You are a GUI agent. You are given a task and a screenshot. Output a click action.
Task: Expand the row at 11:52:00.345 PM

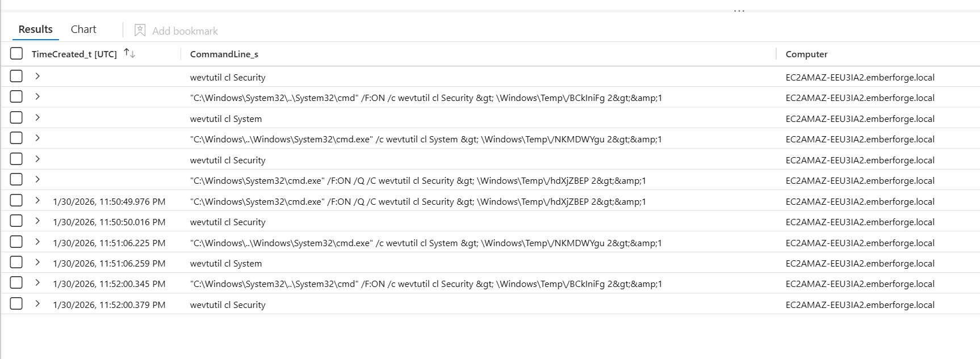coord(37,283)
